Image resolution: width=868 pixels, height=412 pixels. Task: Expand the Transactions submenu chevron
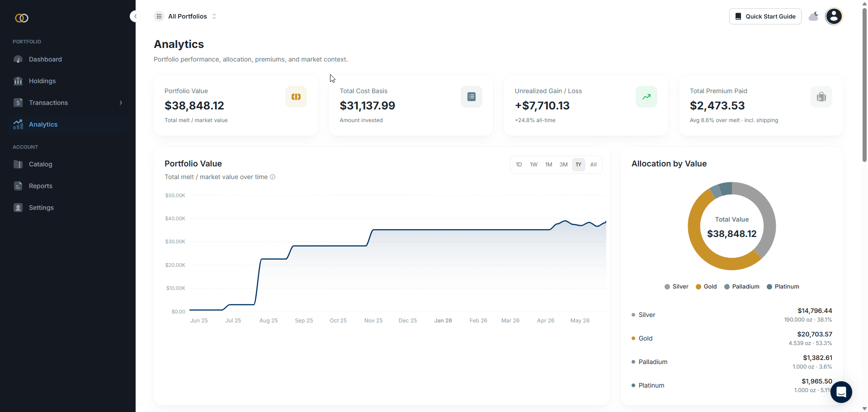[x=121, y=103]
